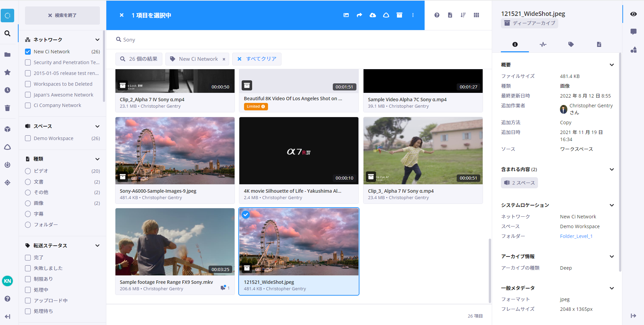Click 検索を終了 button

click(62, 16)
